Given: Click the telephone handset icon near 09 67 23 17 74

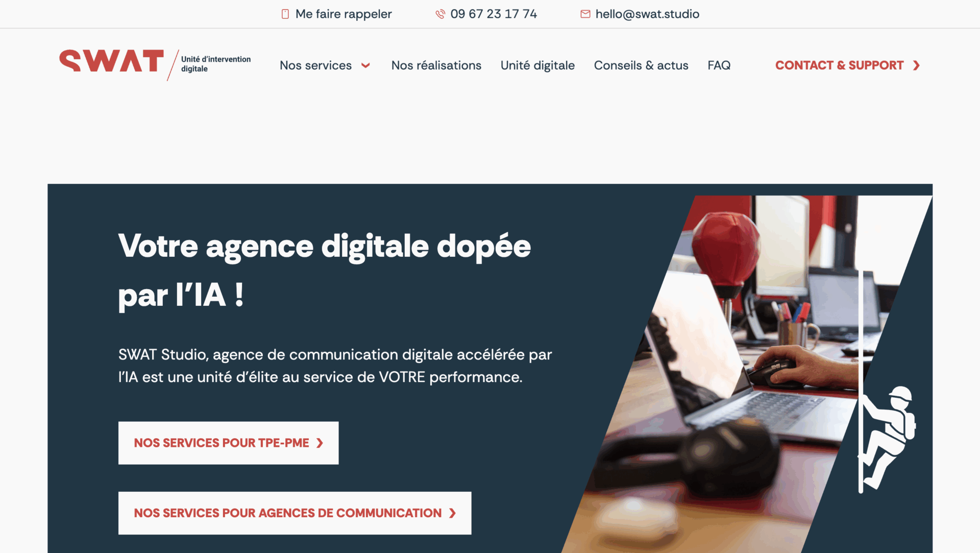Looking at the screenshot, I should (x=440, y=14).
